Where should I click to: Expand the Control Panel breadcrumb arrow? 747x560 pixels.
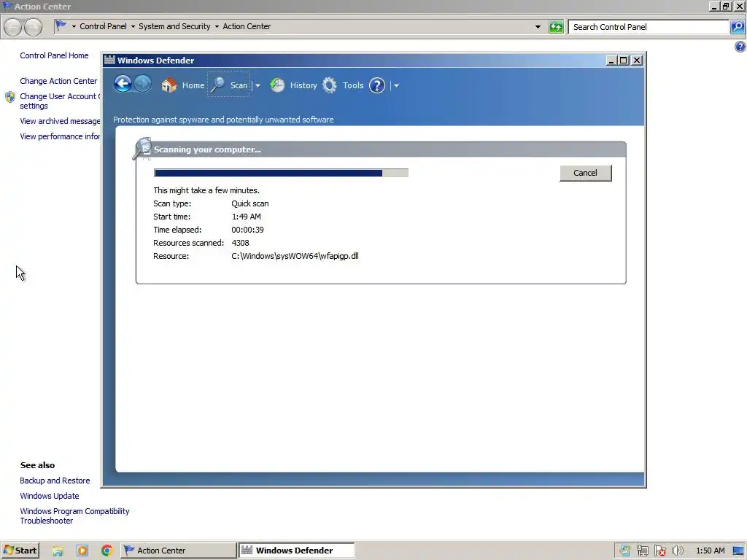[133, 27]
